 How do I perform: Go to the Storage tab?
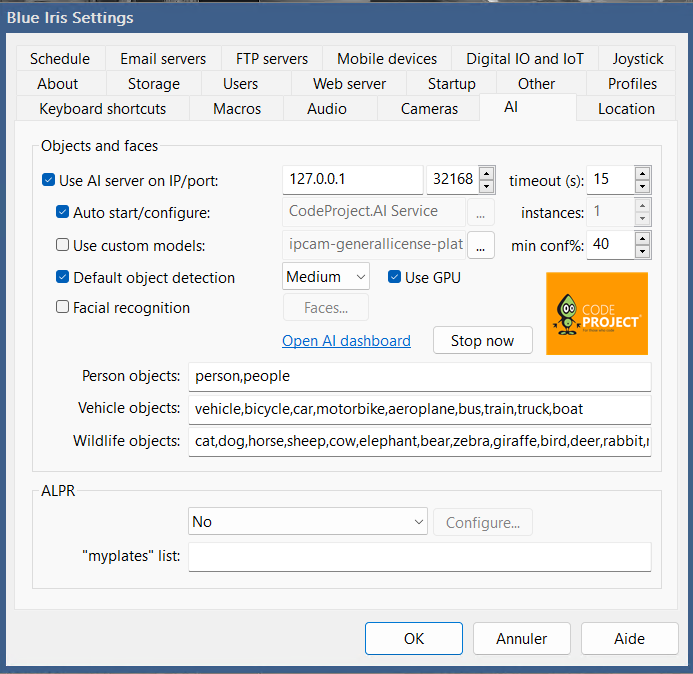[x=154, y=84]
